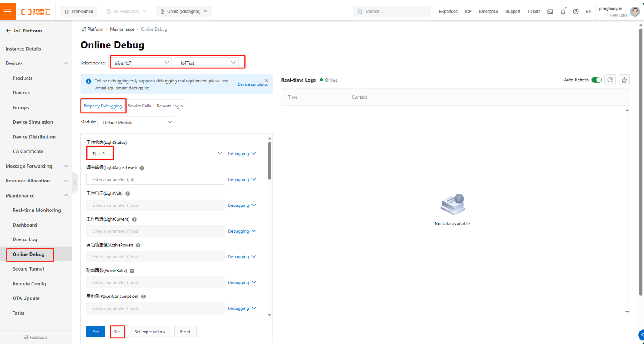The image size is (644, 353).
Task: Expand the Default Module dropdown
Action: 136,123
